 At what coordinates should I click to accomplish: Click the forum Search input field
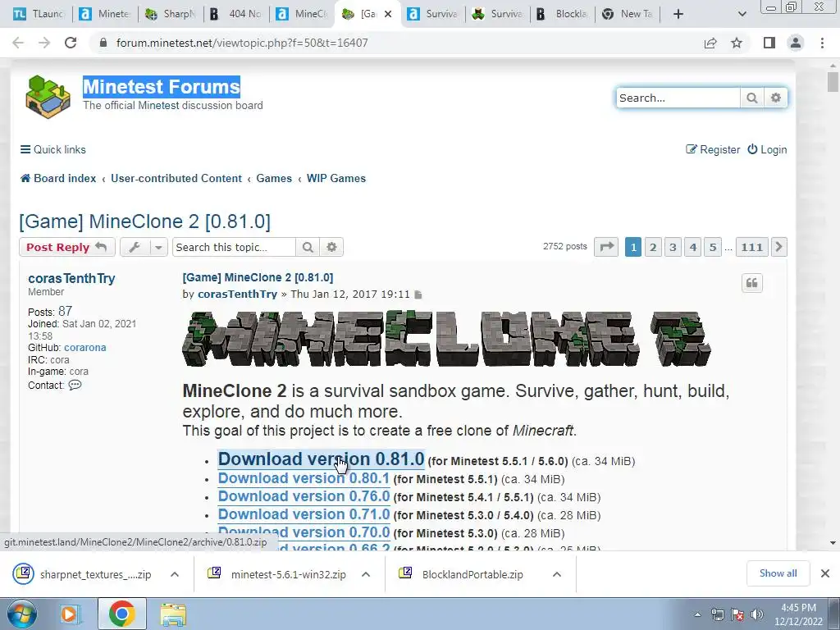click(678, 98)
